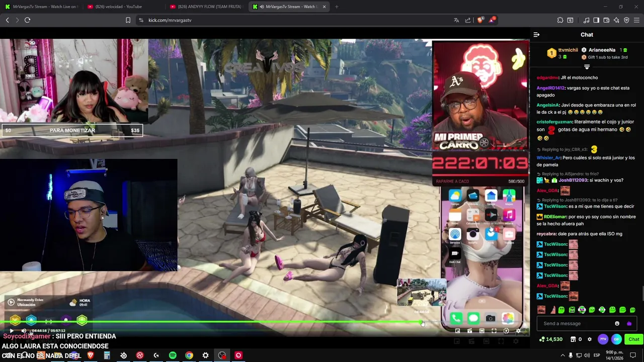Open the music note playlist icon in the toolbar
Screen dimensions: 644x362
[x=586, y=20]
